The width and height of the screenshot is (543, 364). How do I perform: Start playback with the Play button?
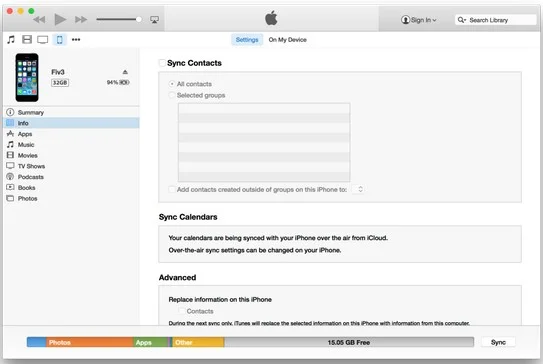click(60, 19)
